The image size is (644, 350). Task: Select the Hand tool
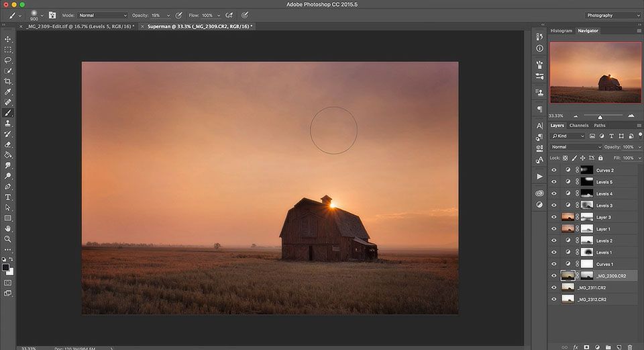point(8,228)
